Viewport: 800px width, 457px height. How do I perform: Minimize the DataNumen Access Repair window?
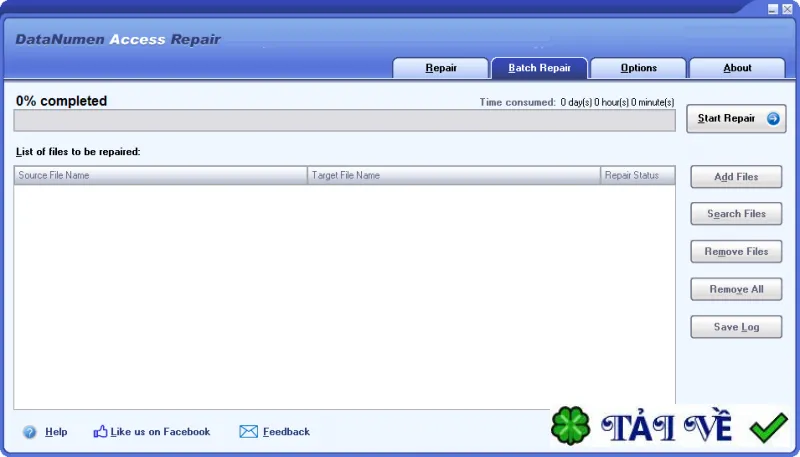click(773, 9)
